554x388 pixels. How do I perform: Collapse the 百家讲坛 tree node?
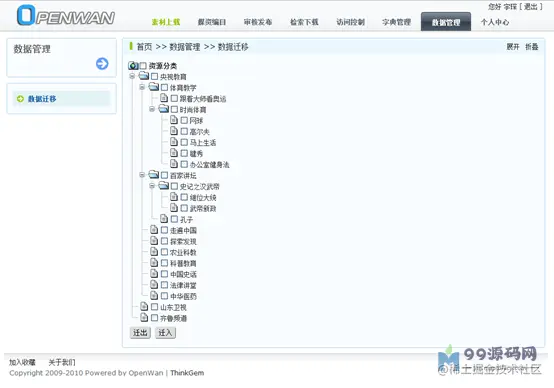pos(142,175)
